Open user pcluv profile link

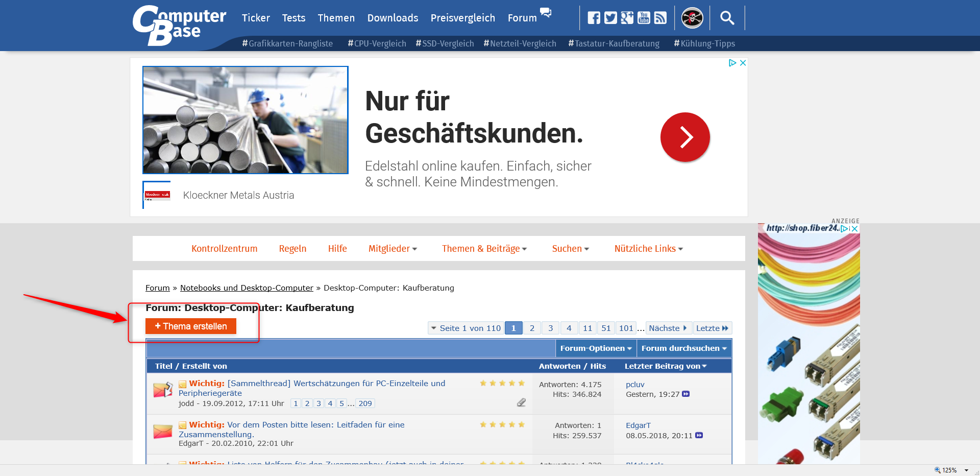(635, 385)
